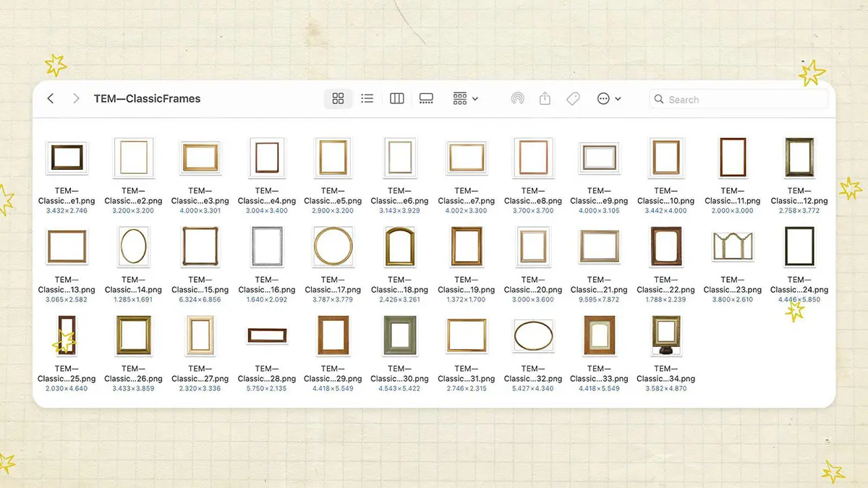868x488 pixels.
Task: Click the AirDrop icon in toolbar
Action: click(517, 99)
